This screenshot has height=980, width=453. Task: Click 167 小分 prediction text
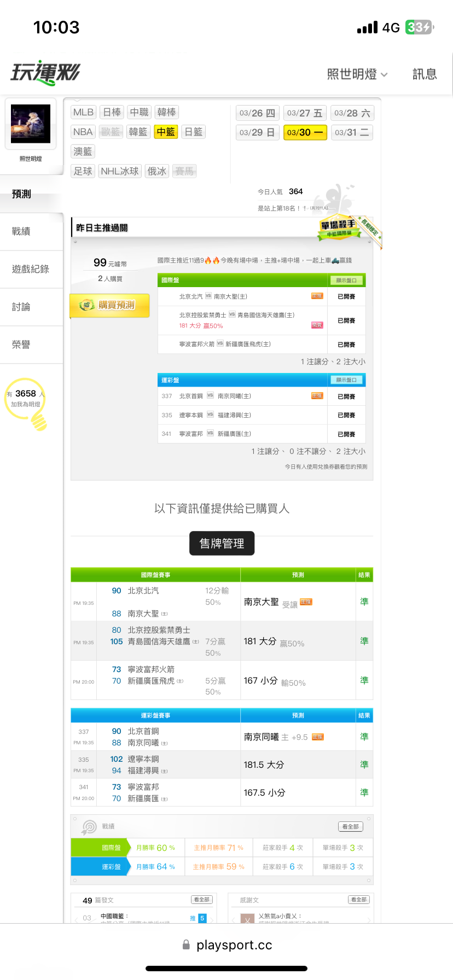pos(275,681)
